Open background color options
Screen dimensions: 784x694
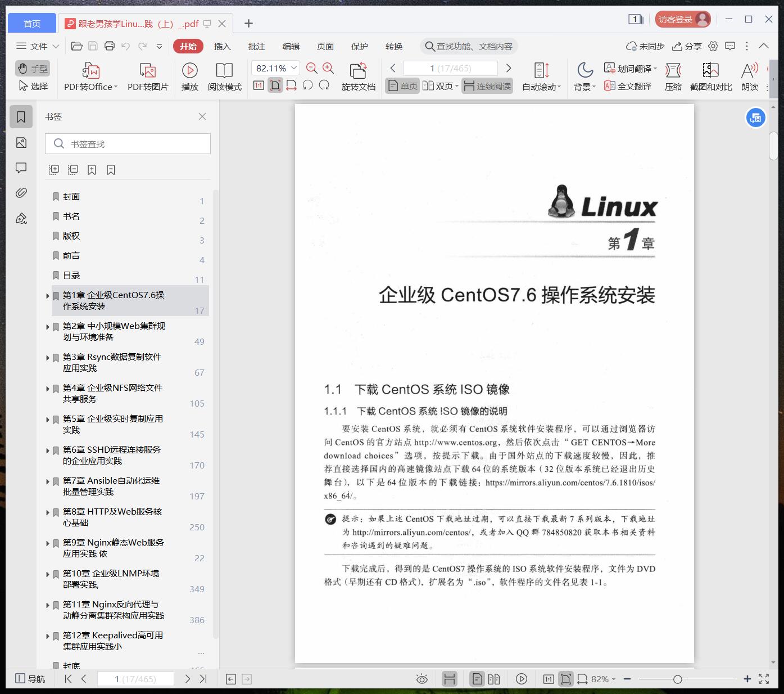tap(584, 76)
